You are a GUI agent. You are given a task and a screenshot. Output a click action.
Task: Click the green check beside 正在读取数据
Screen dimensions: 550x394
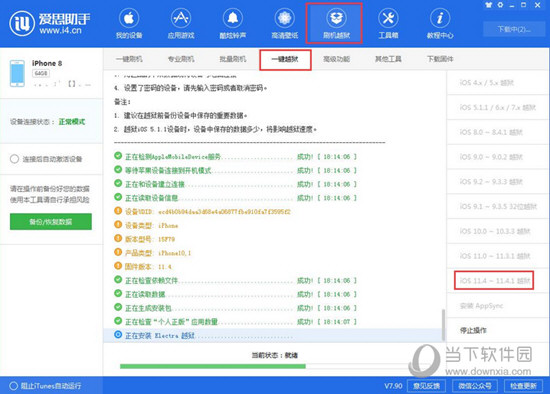[118, 294]
